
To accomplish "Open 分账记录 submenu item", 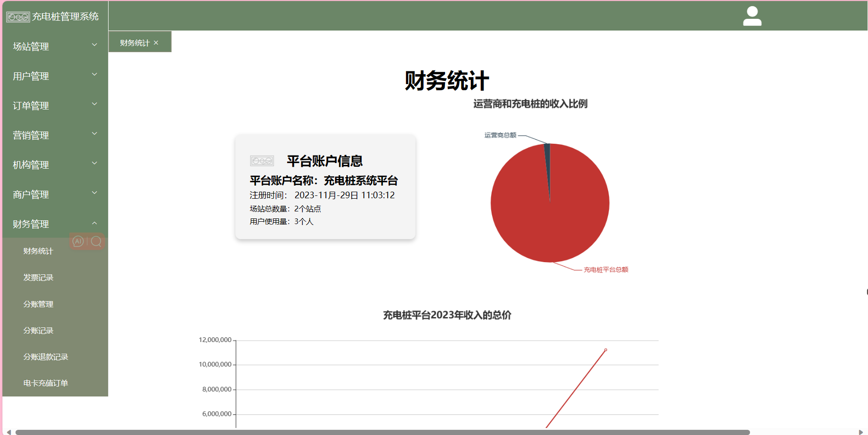I will coord(55,330).
